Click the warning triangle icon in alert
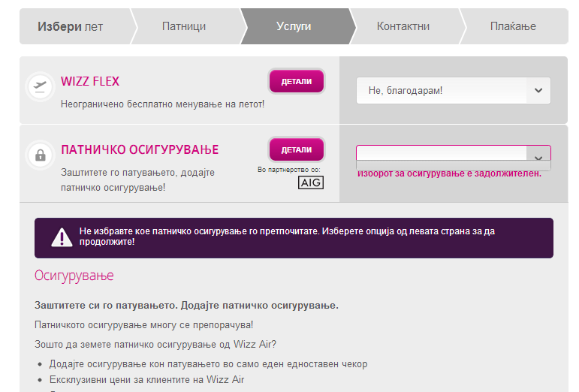This screenshot has height=392, width=579. 62,237
